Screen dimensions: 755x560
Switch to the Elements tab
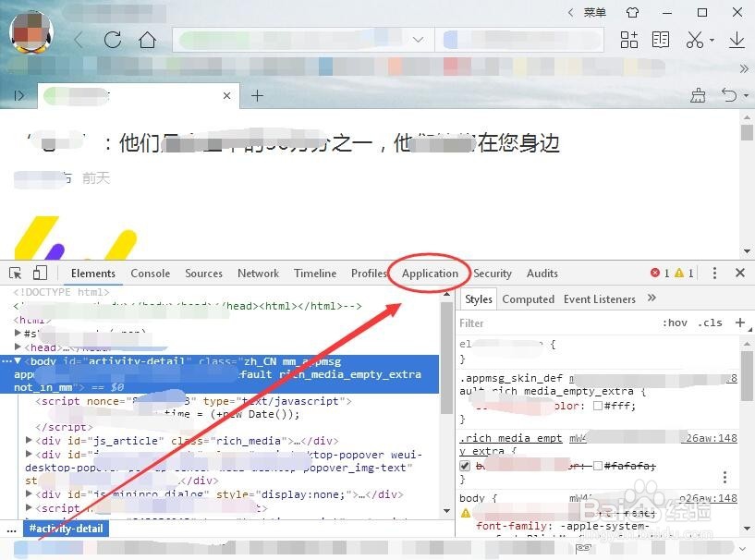[93, 274]
